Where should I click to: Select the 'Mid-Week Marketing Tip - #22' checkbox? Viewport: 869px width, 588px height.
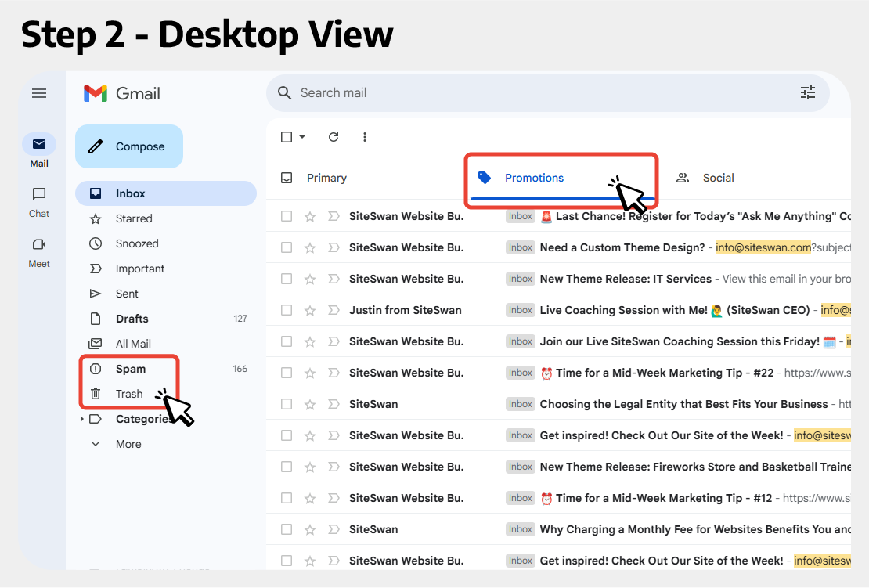click(x=287, y=373)
